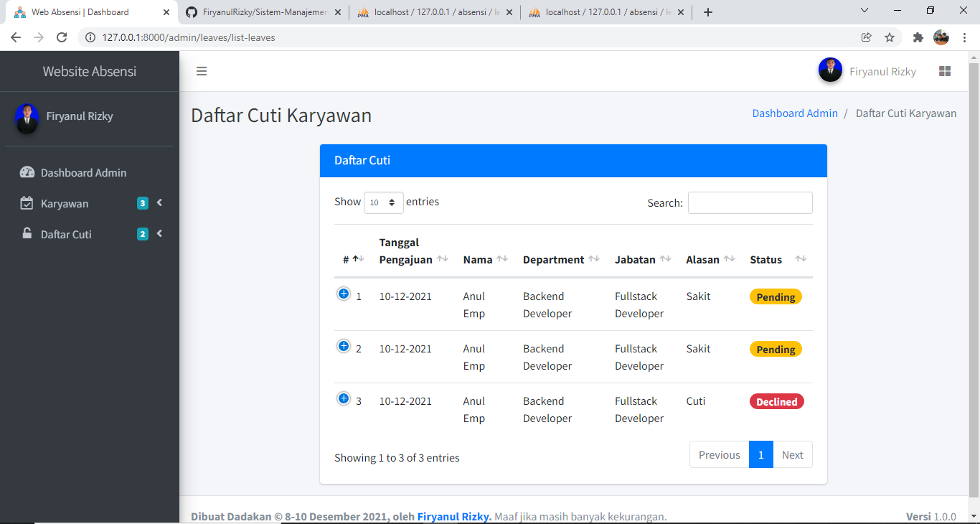This screenshot has width=980, height=524.
Task: Open the Firyanul Rizky footer link
Action: click(x=454, y=516)
